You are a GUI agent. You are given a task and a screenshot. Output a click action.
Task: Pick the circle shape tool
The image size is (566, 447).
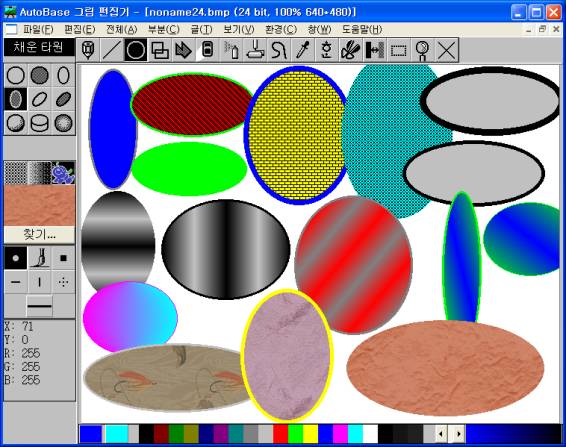pos(136,50)
